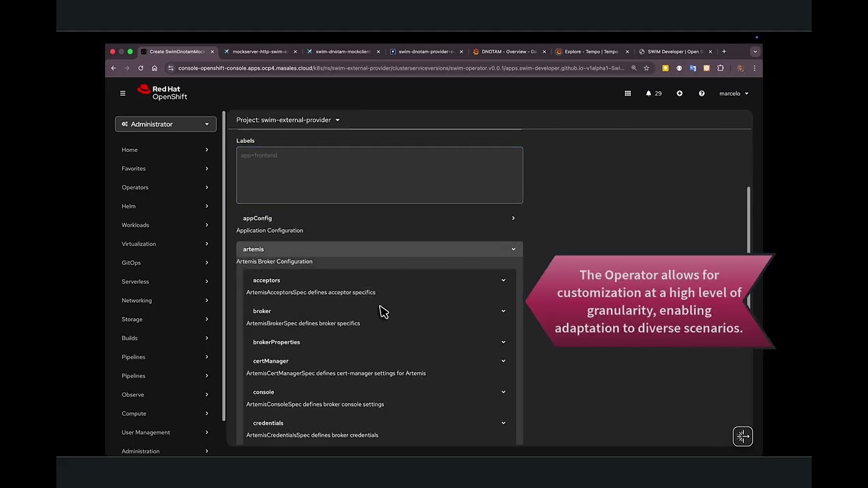The image size is (868, 488).
Task: Open the browser extensions puzzle icon
Action: (x=720, y=68)
